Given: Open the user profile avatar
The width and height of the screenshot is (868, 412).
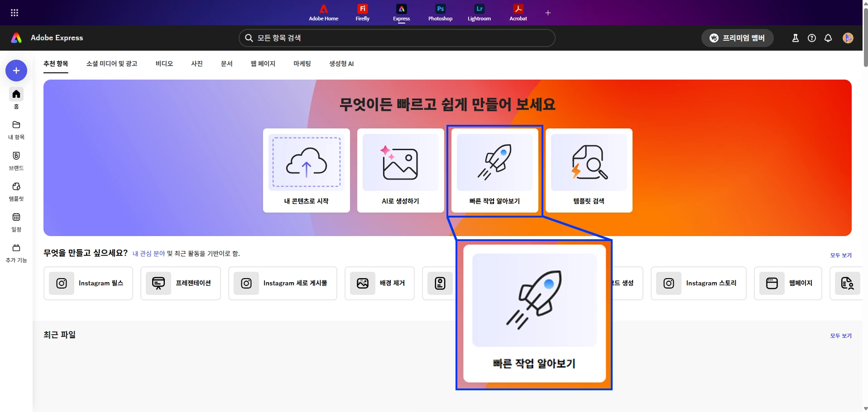Looking at the screenshot, I should [848, 38].
